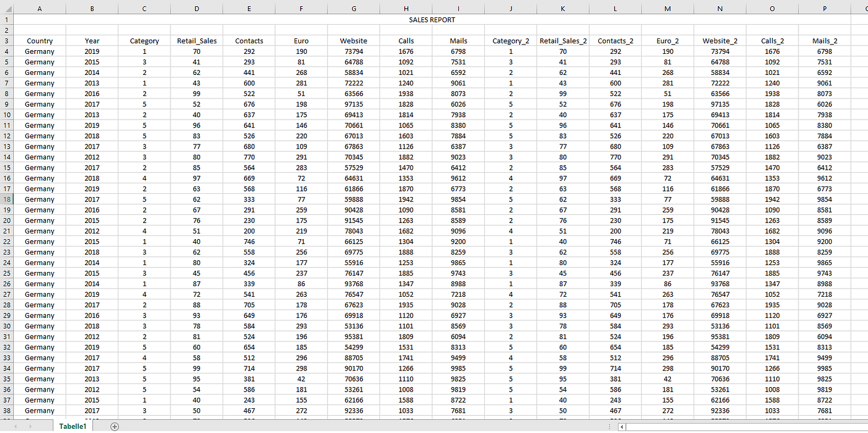The width and height of the screenshot is (868, 433).
Task: Click Contacts value 770 in column E
Action: (x=249, y=157)
